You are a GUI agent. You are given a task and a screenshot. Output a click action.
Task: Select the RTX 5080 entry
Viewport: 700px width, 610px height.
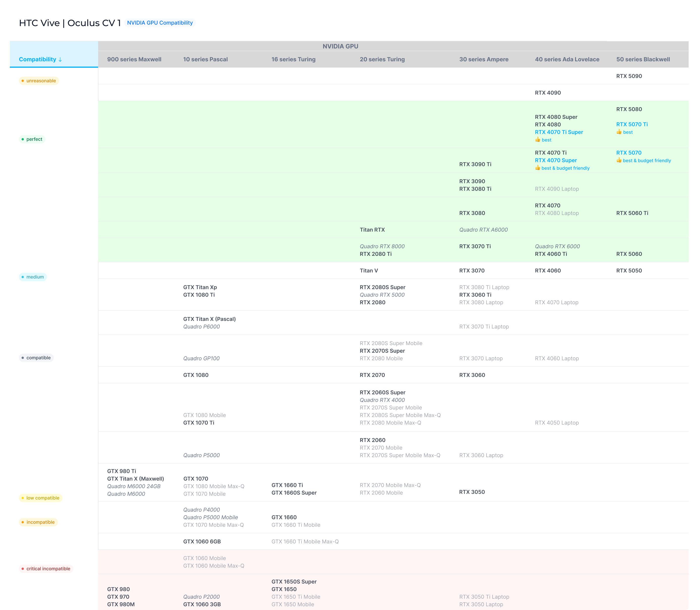(629, 109)
